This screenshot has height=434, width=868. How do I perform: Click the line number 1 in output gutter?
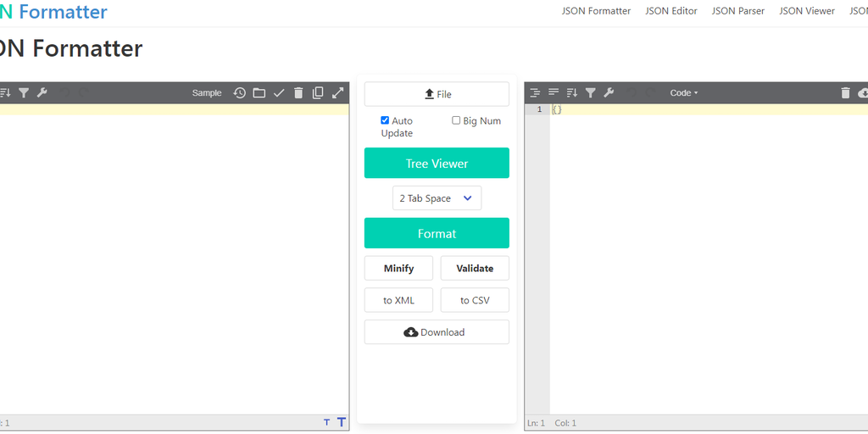539,109
